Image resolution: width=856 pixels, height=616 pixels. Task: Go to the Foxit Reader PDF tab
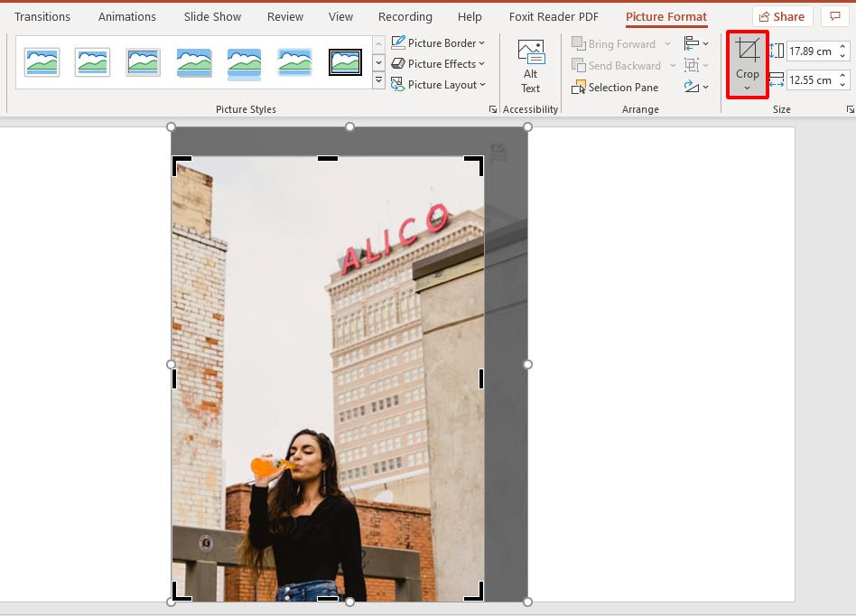(554, 16)
